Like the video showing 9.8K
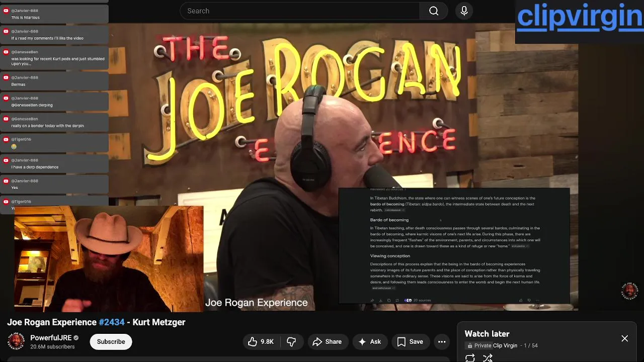 tap(261, 342)
